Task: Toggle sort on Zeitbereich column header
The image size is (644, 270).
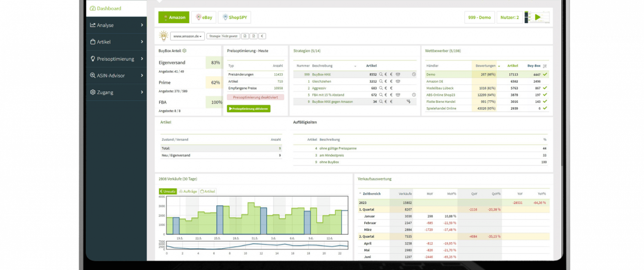Action: click(371, 194)
